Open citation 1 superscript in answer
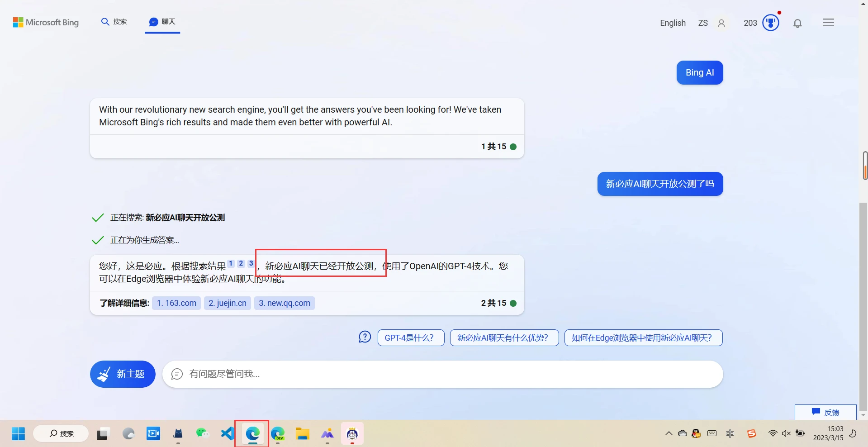Image resolution: width=868 pixels, height=447 pixels. [231, 263]
